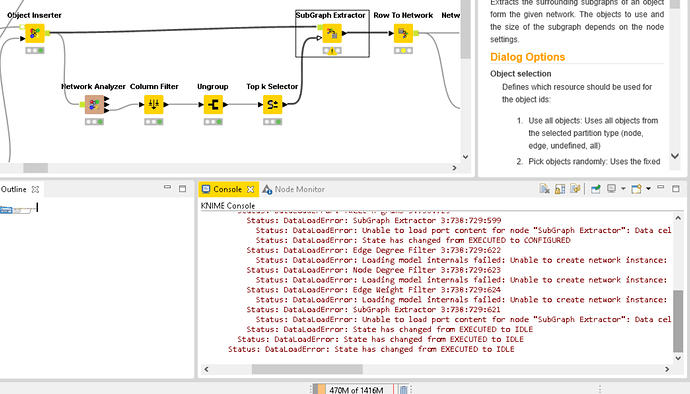Select the Outline tab
The height and width of the screenshot is (394, 690).
(x=14, y=189)
